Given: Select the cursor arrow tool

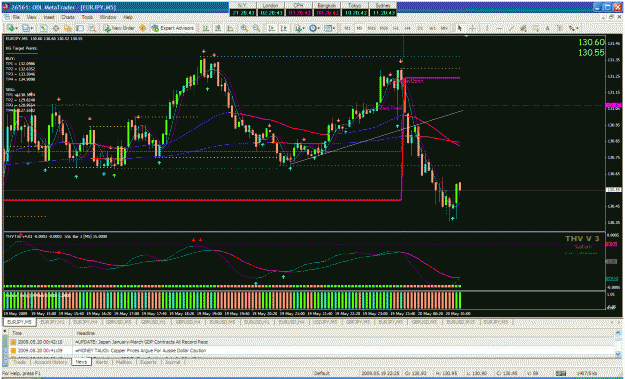Looking at the screenshot, I should click(460, 28).
